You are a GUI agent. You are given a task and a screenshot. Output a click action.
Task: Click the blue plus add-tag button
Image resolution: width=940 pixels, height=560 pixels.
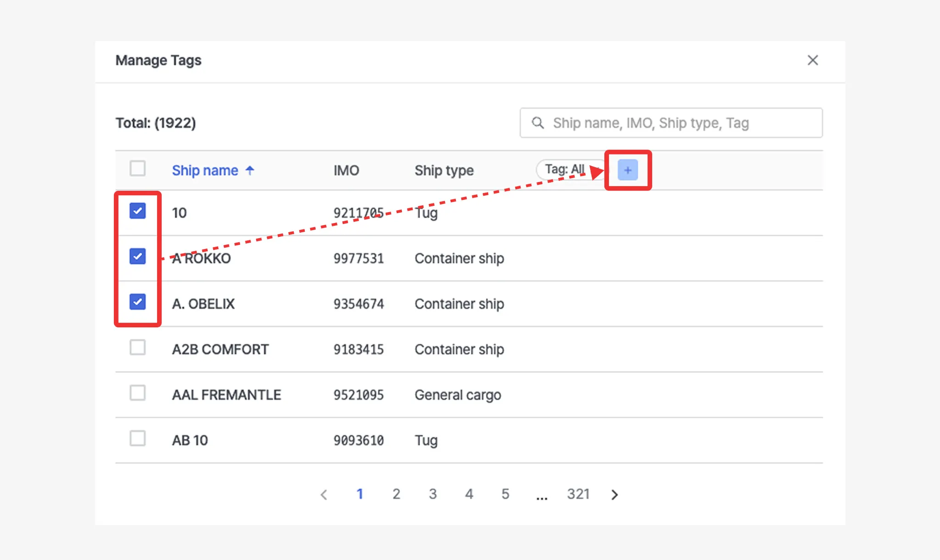pos(627,170)
